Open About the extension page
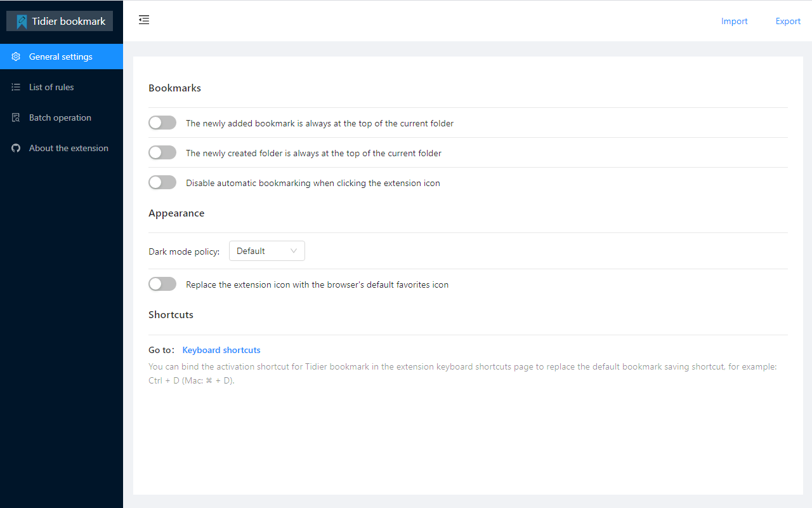The image size is (812, 508). 62,148
